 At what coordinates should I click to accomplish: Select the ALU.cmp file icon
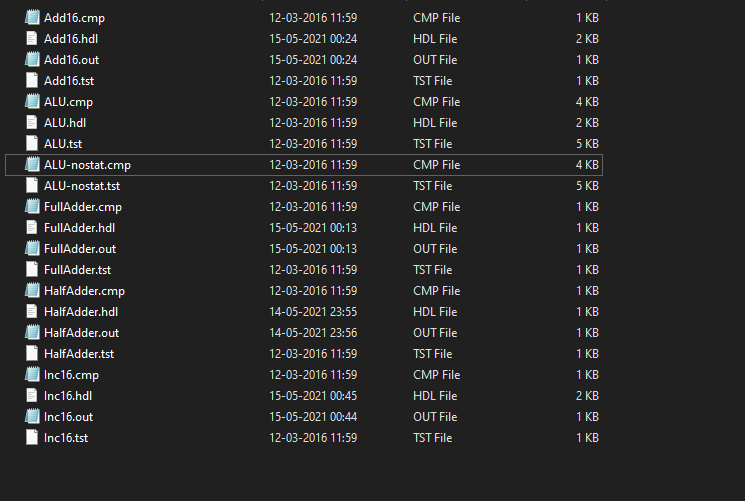coord(32,102)
